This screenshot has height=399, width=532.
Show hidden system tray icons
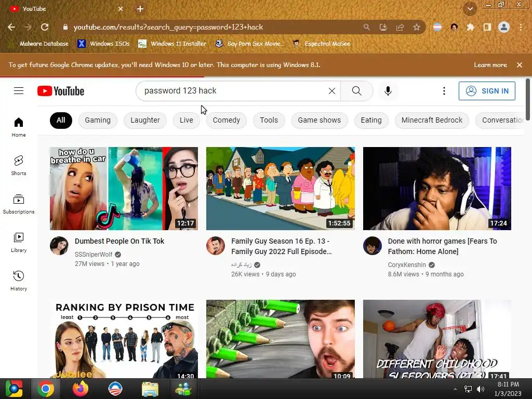pos(455,389)
